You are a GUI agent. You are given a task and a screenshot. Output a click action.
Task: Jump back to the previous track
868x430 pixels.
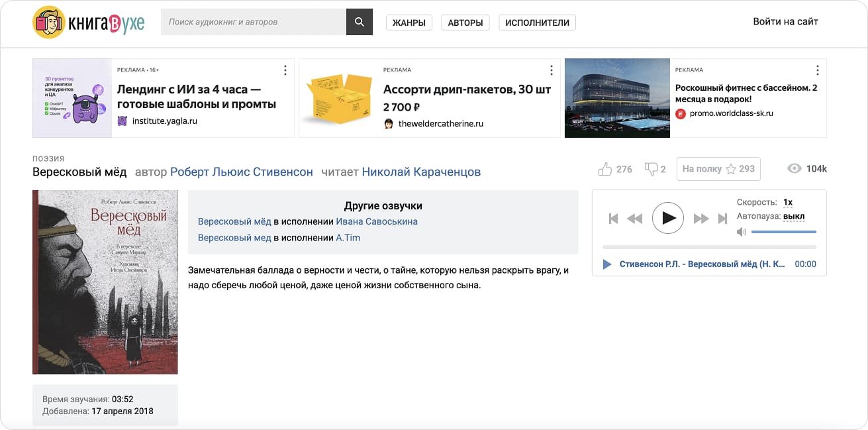tap(613, 218)
